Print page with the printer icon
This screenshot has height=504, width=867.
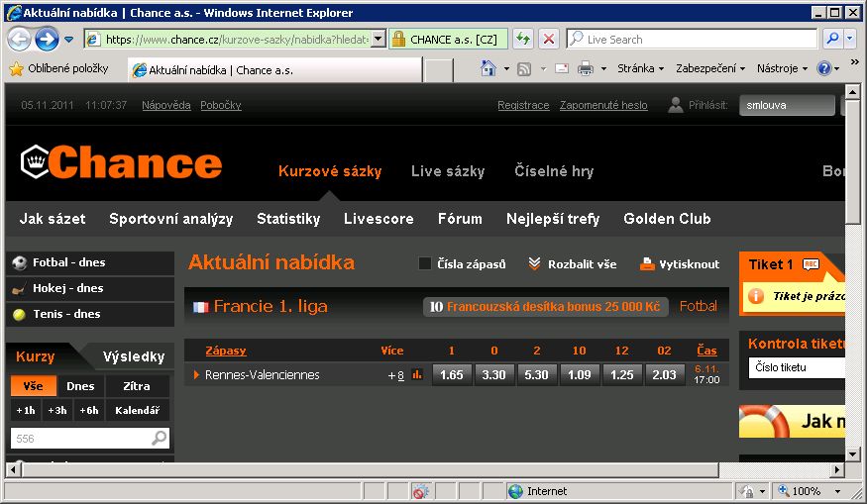[585, 68]
